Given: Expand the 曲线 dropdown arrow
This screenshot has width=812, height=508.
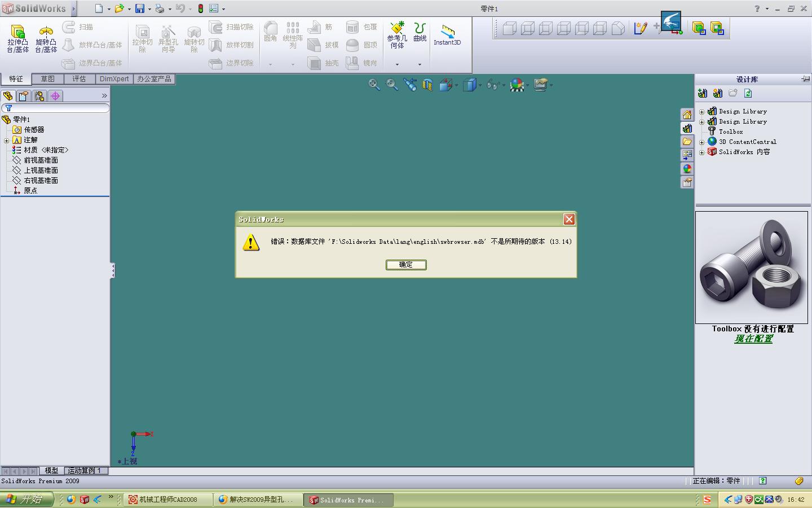Looking at the screenshot, I should click(x=420, y=64).
